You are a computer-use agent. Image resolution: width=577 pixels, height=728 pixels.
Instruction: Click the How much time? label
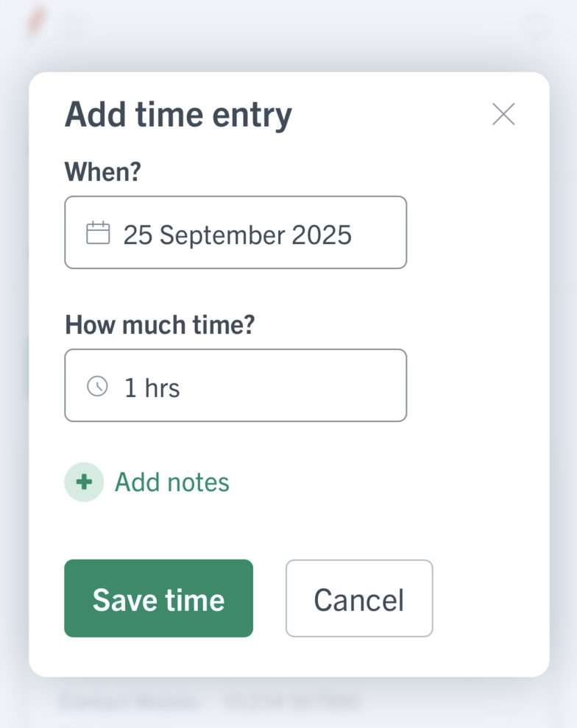[160, 324]
